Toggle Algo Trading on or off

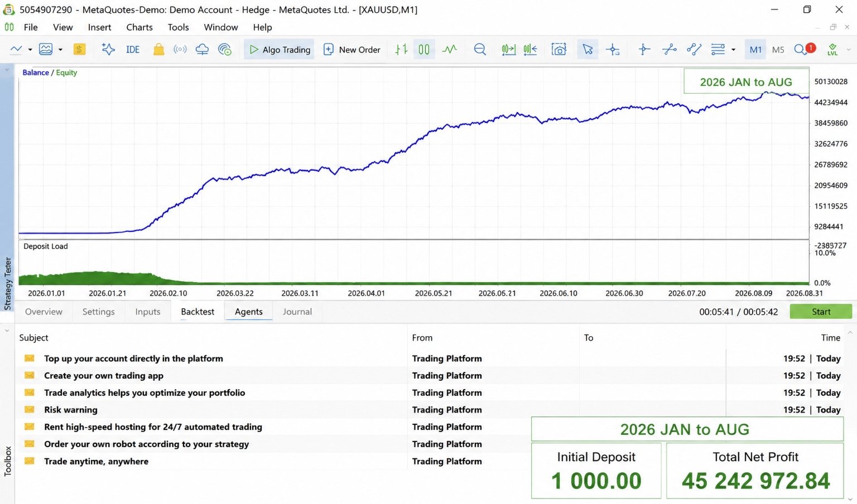tap(280, 50)
